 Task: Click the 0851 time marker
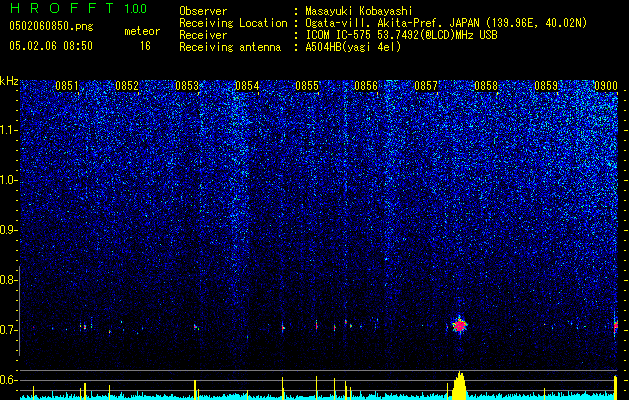[67, 86]
